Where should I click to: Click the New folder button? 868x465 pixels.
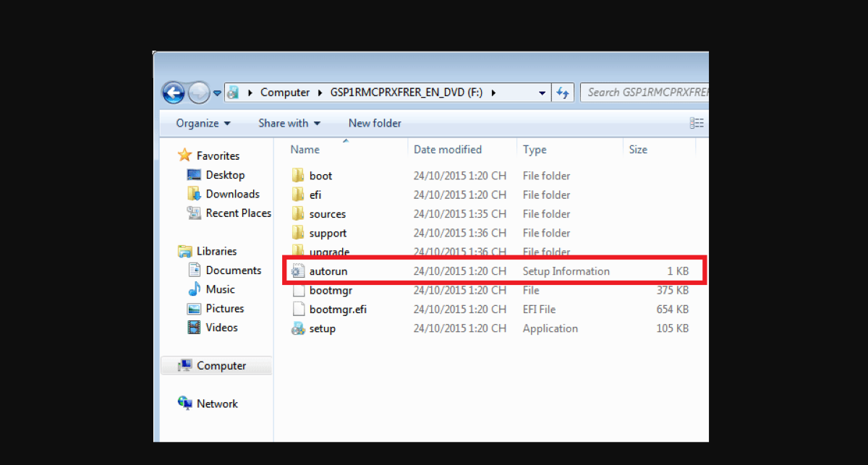[375, 123]
